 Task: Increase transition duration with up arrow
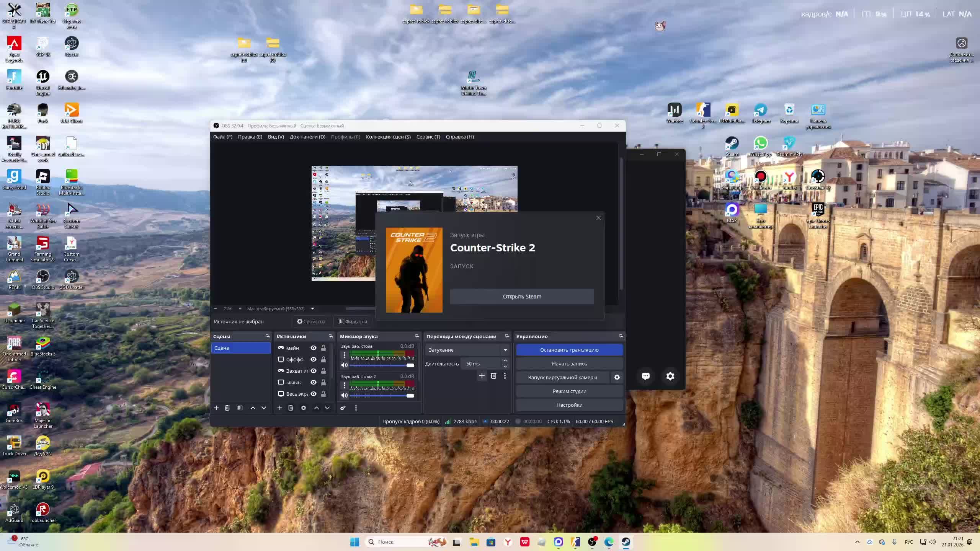(505, 360)
